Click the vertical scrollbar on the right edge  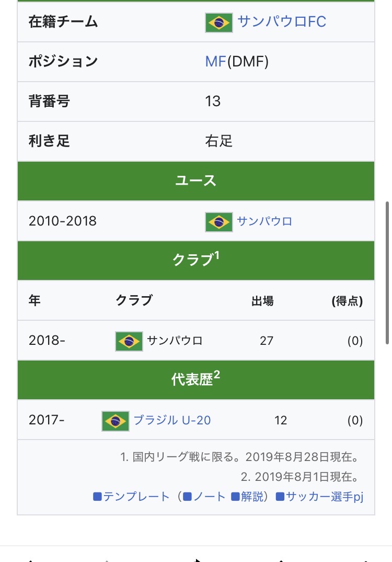click(387, 273)
